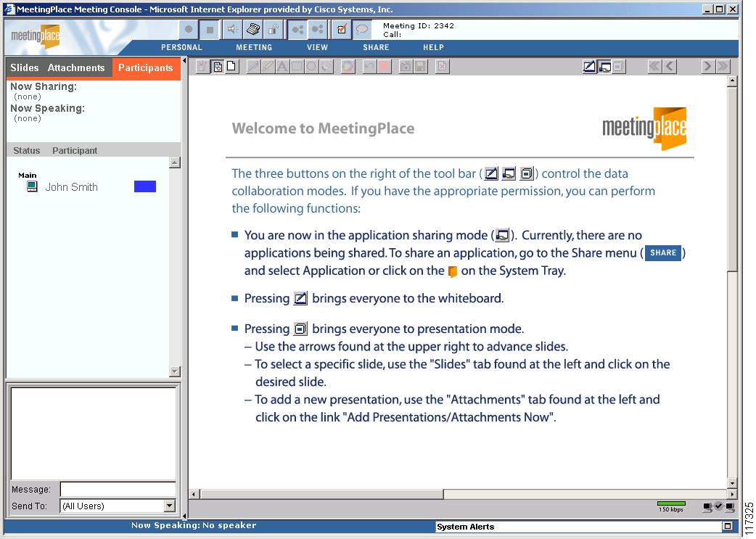
Task: Switch to presentation mode in toolbar
Action: [x=619, y=67]
